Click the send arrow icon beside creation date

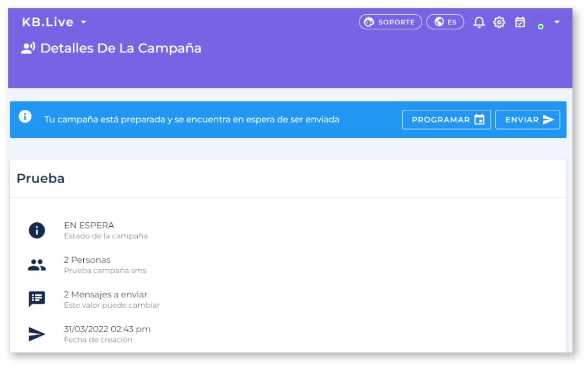[37, 334]
